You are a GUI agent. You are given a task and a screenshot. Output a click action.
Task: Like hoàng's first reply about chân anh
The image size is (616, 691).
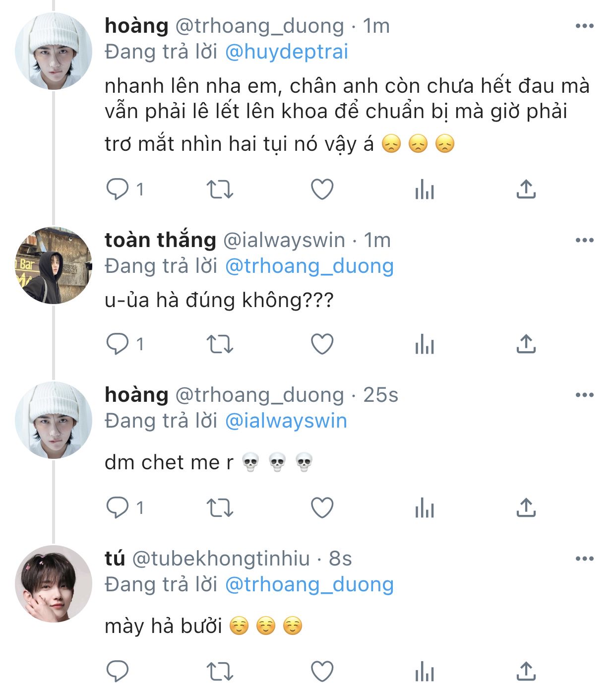coord(322,189)
